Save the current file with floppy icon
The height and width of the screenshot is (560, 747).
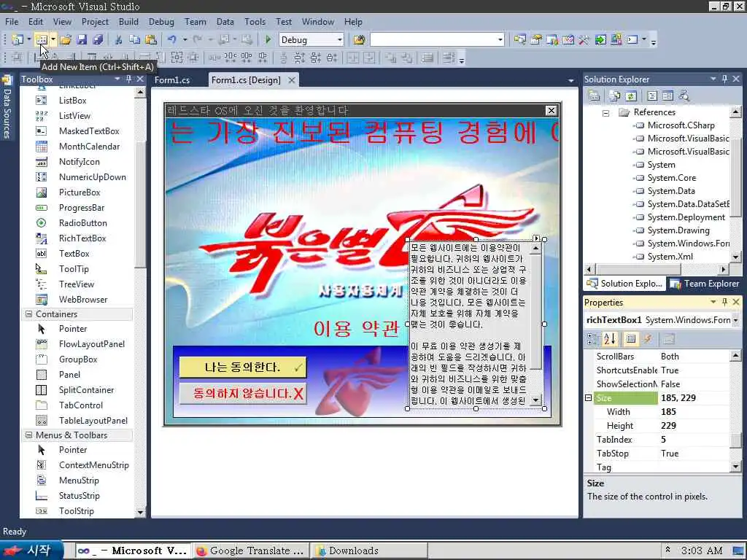pos(82,39)
